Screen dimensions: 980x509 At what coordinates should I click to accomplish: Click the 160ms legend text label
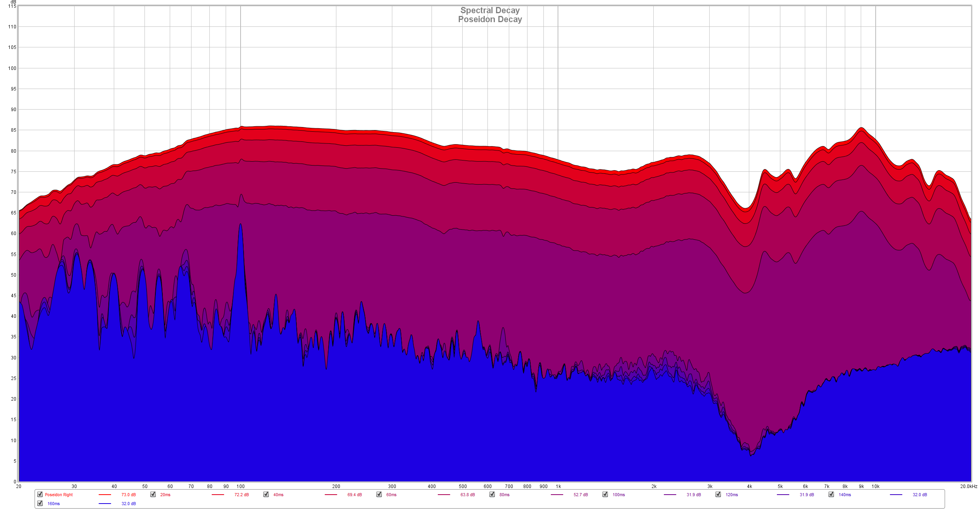[x=54, y=504]
